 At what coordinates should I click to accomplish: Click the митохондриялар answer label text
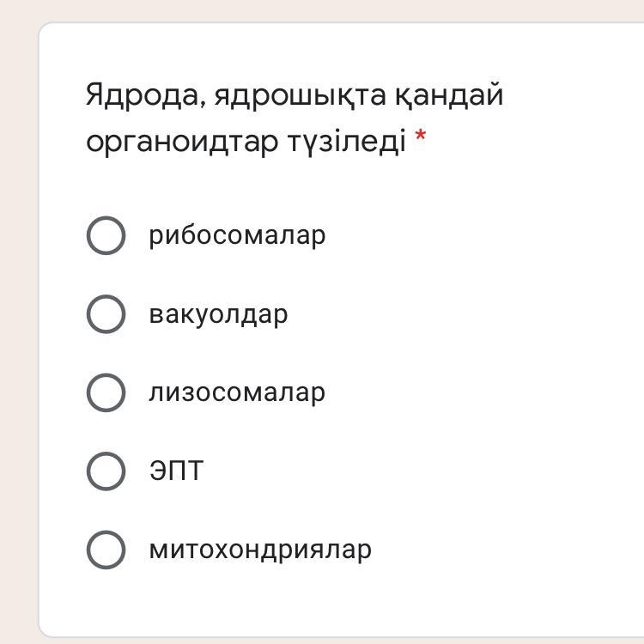[x=260, y=550]
